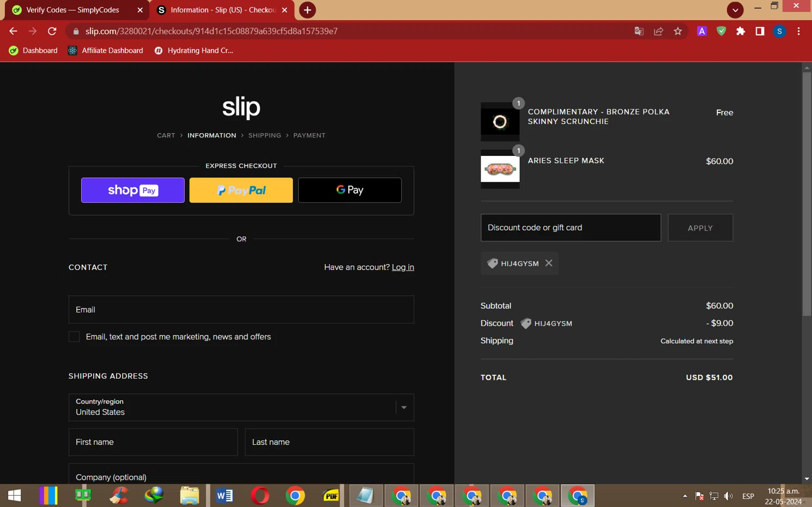Pay with PayPal express checkout
The width and height of the screenshot is (812, 507).
click(241, 190)
